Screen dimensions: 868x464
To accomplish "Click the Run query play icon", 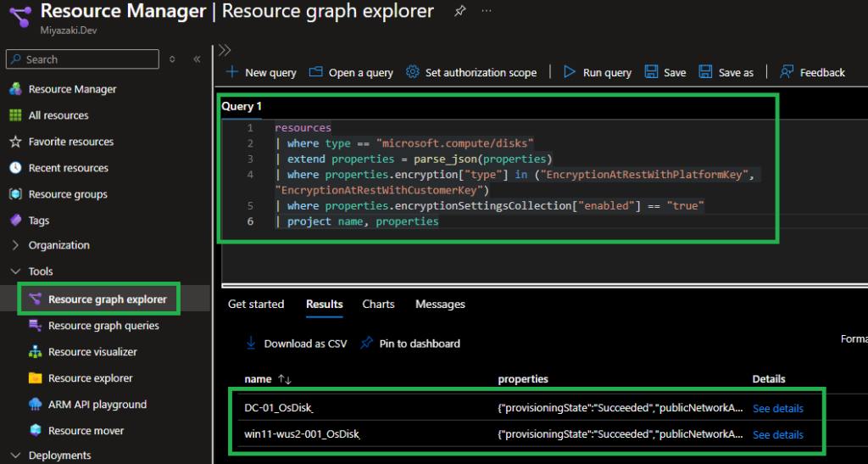I will [570, 72].
